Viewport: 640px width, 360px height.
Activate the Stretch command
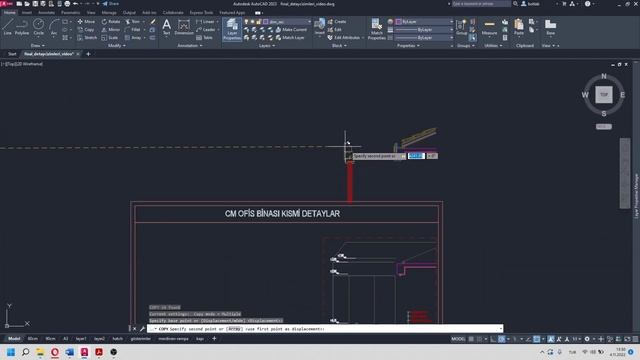coord(87,38)
